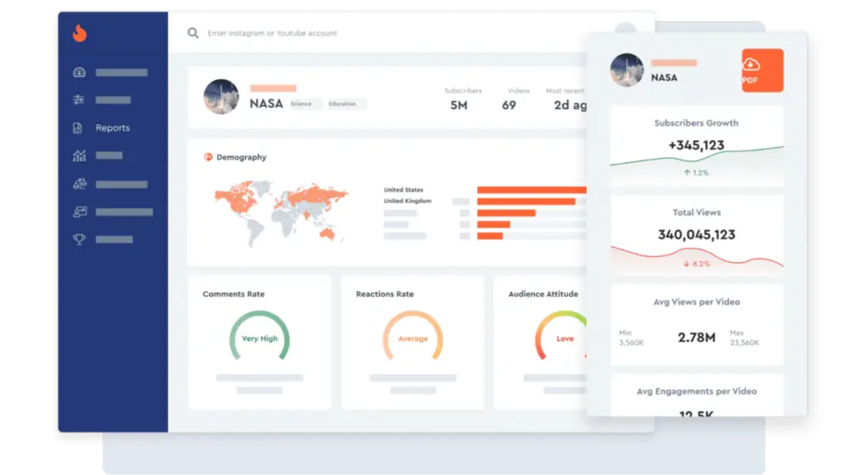
Task: Click the world map in Demography
Action: (x=281, y=213)
